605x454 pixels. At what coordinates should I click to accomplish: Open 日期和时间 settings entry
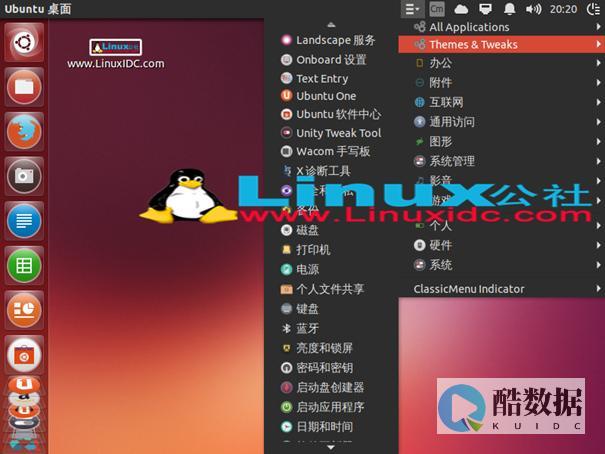[331, 427]
